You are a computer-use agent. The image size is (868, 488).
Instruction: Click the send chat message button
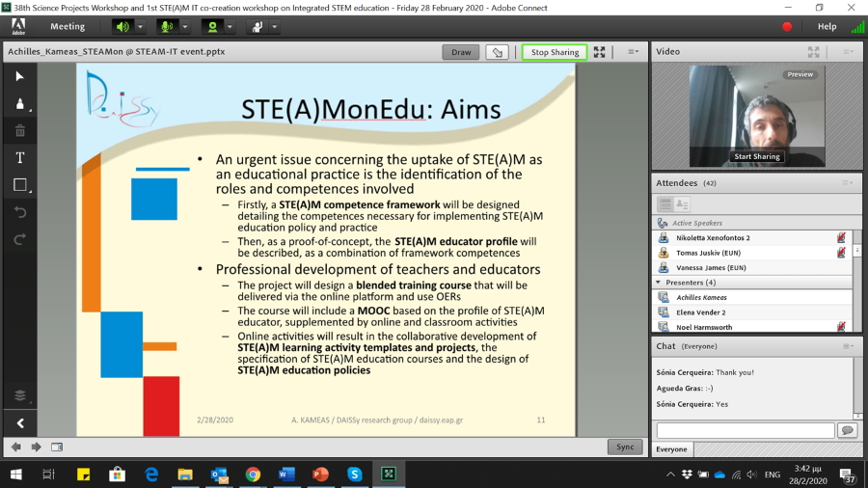847,430
